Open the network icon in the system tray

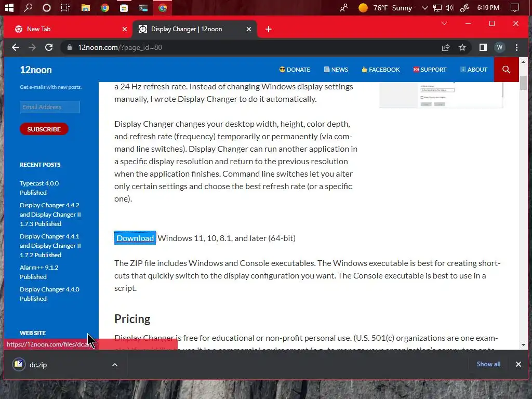(437, 7)
